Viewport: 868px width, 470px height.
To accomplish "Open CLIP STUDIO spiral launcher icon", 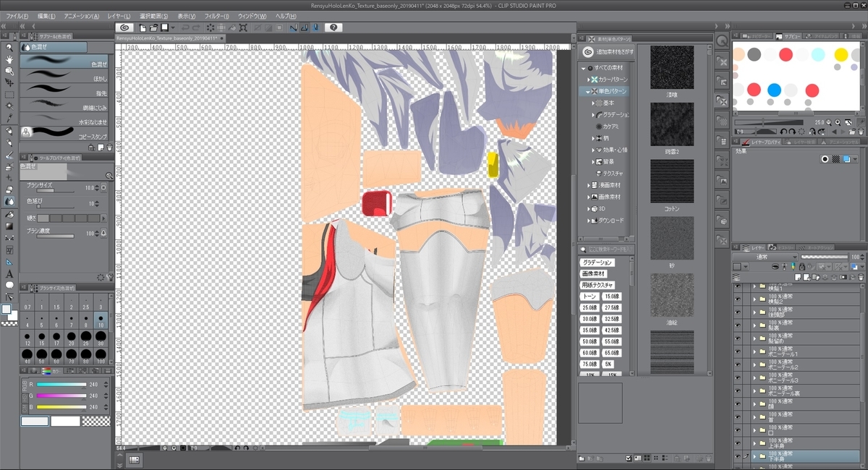I will (123, 27).
